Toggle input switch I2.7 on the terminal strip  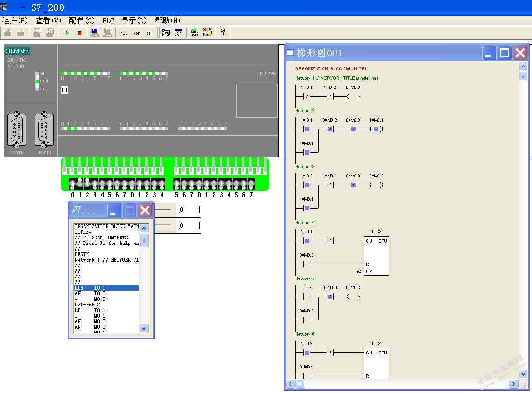coord(251,183)
